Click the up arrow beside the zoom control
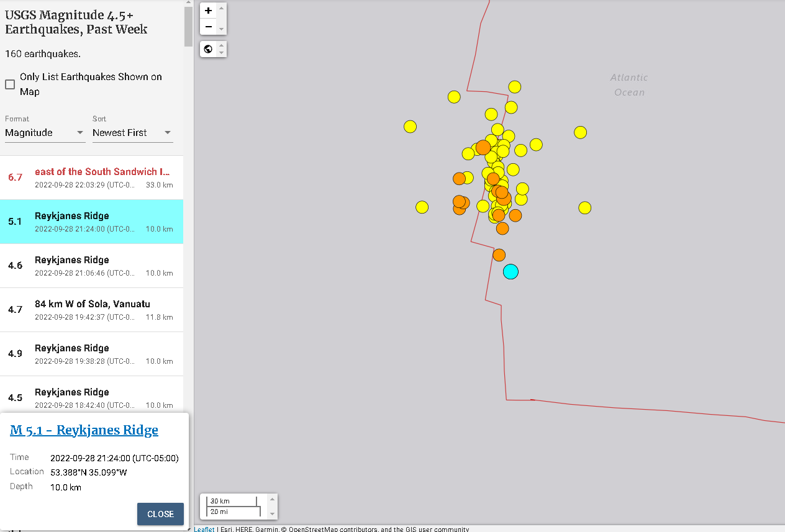 tap(222, 7)
